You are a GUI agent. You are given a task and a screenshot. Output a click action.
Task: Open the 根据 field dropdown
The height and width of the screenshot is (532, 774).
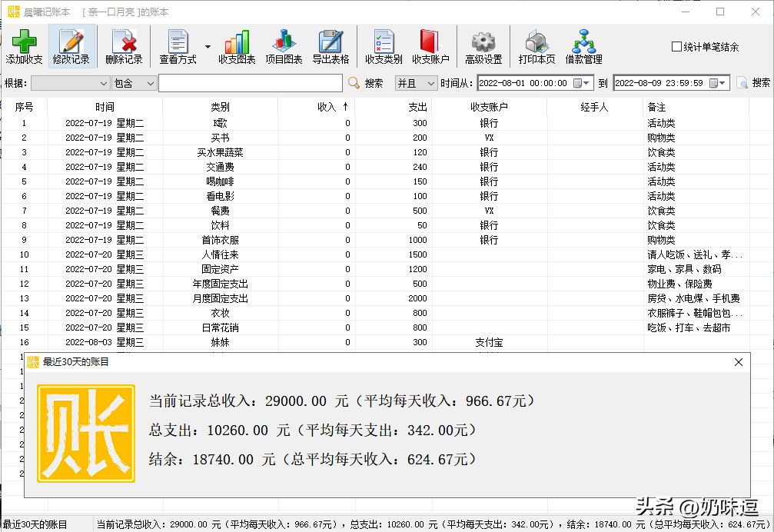point(70,83)
